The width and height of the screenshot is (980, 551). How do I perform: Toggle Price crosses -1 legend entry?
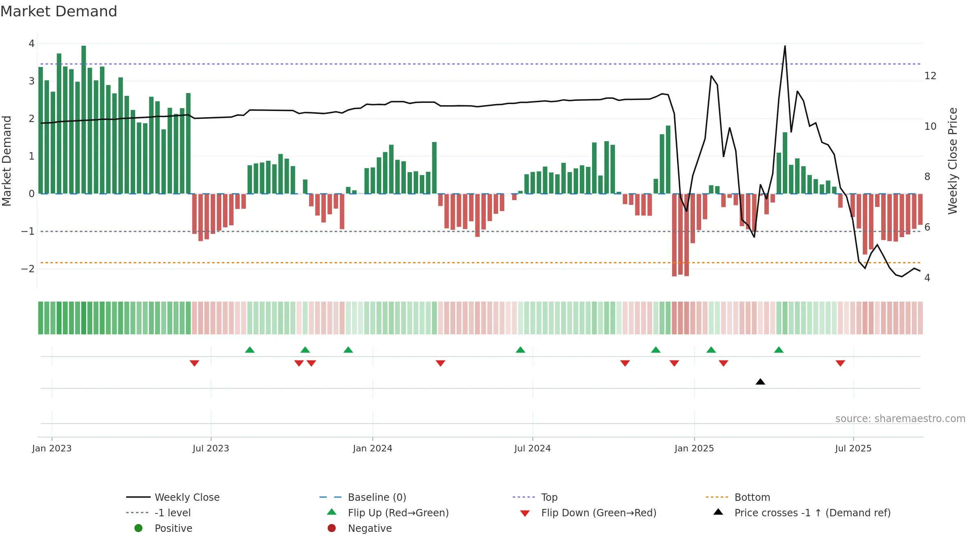click(x=802, y=513)
